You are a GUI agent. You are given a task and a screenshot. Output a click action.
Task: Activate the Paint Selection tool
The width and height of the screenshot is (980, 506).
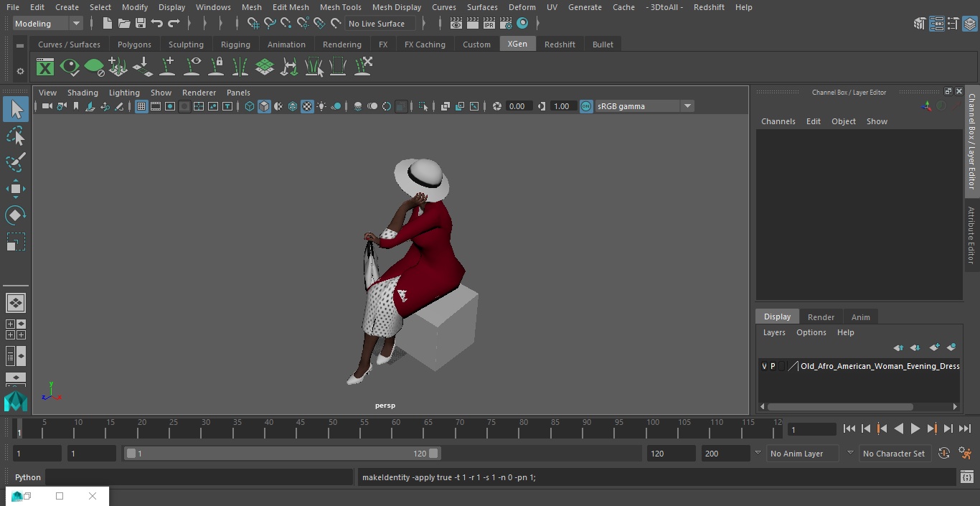(x=16, y=162)
